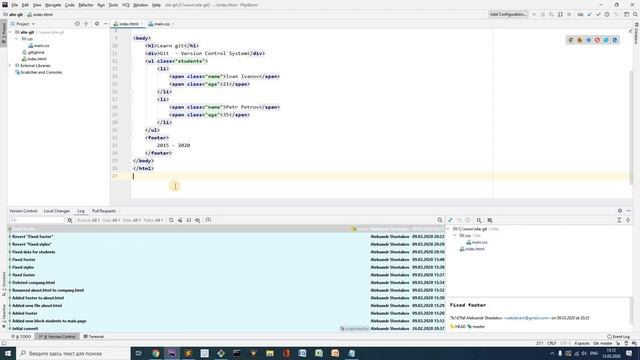640x360 pixels.
Task: Click the Git: master branch status widget
Action: tap(603, 343)
